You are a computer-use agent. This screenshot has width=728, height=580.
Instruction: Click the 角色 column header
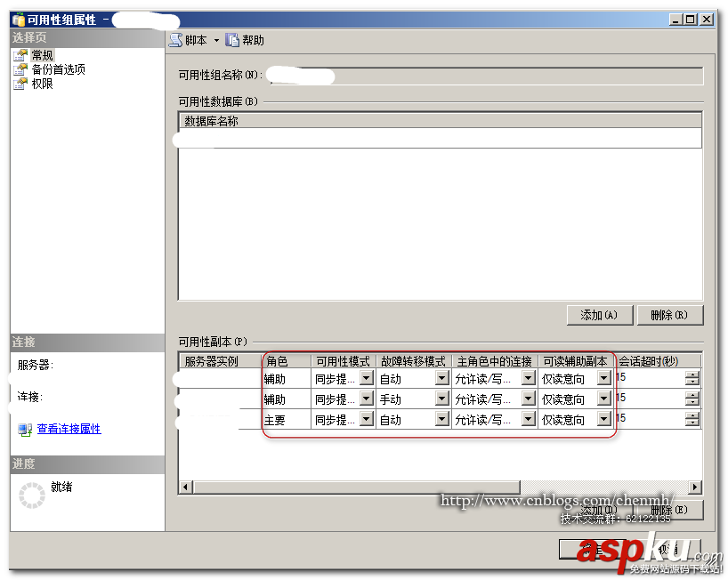click(287, 361)
